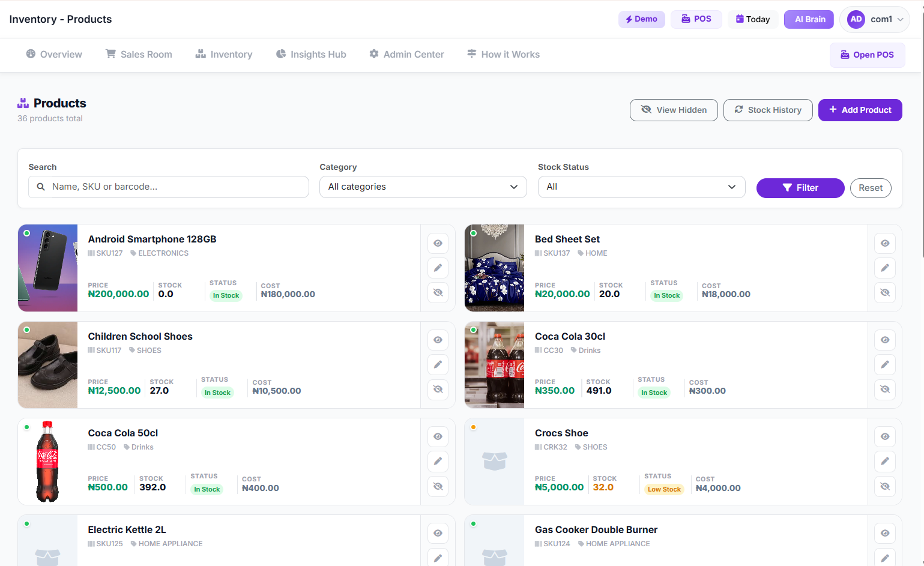The height and width of the screenshot is (566, 924).
Task: View Coca Cola 50cl eye icon
Action: click(x=438, y=436)
